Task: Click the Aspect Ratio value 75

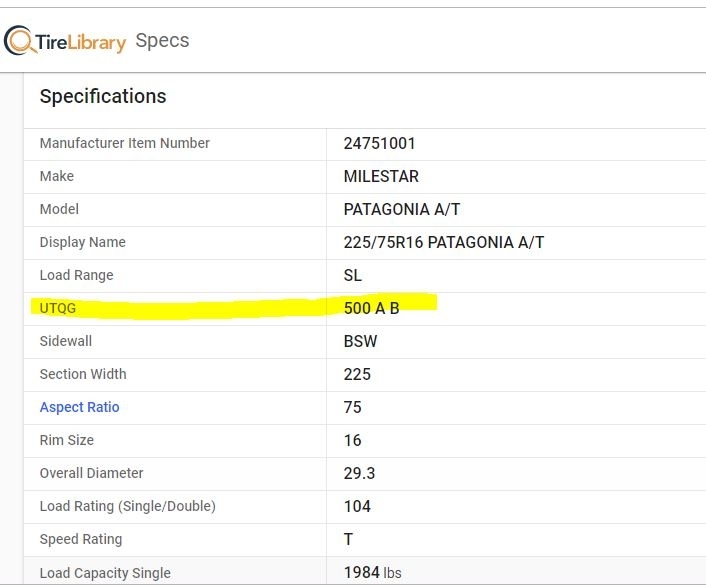Action: (352, 407)
